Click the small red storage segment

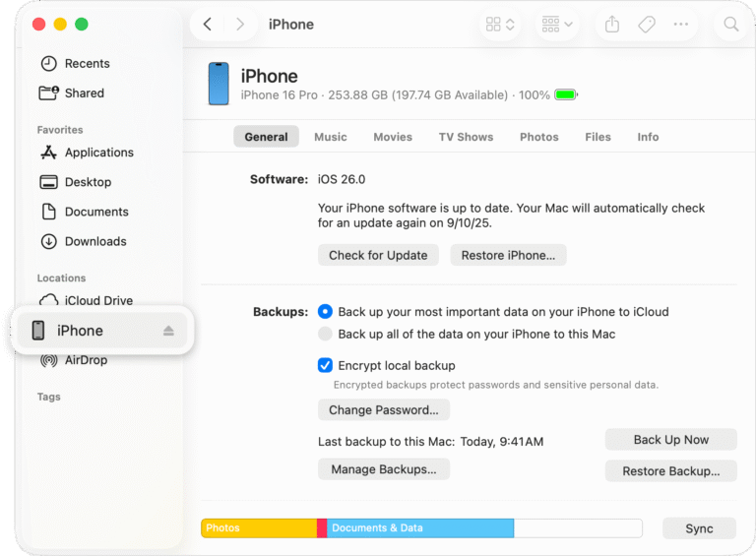point(322,528)
